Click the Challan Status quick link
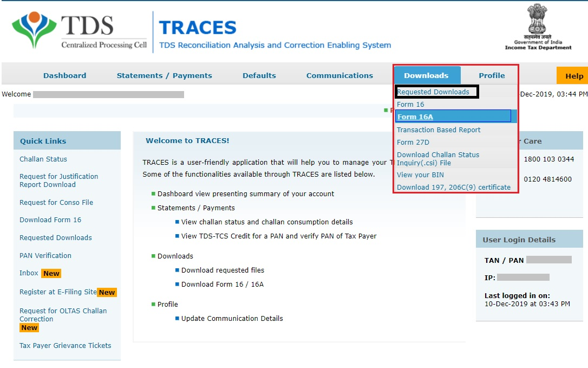This screenshot has height=368, width=588. tap(43, 159)
